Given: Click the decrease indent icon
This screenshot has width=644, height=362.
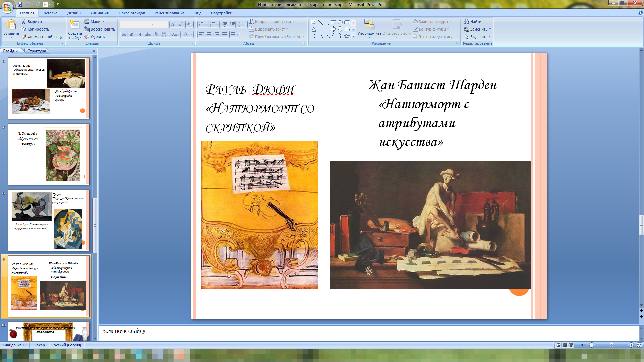Looking at the screenshot, I should click(x=225, y=24).
